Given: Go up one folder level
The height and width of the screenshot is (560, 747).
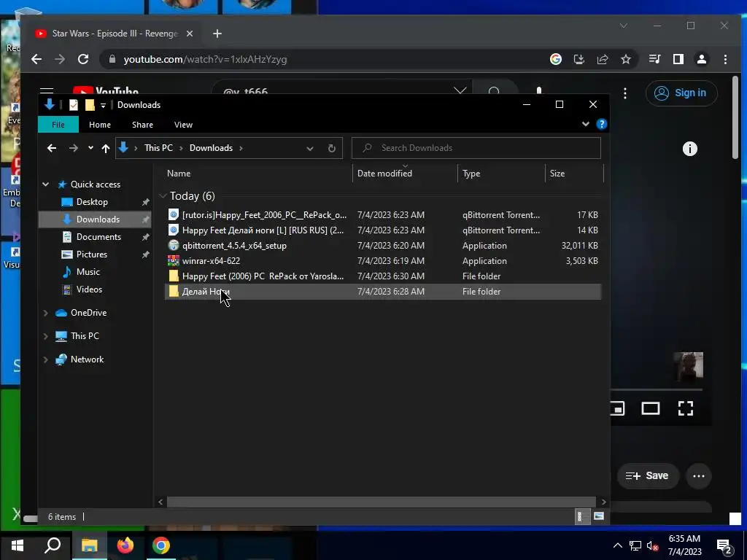Looking at the screenshot, I should [x=106, y=148].
